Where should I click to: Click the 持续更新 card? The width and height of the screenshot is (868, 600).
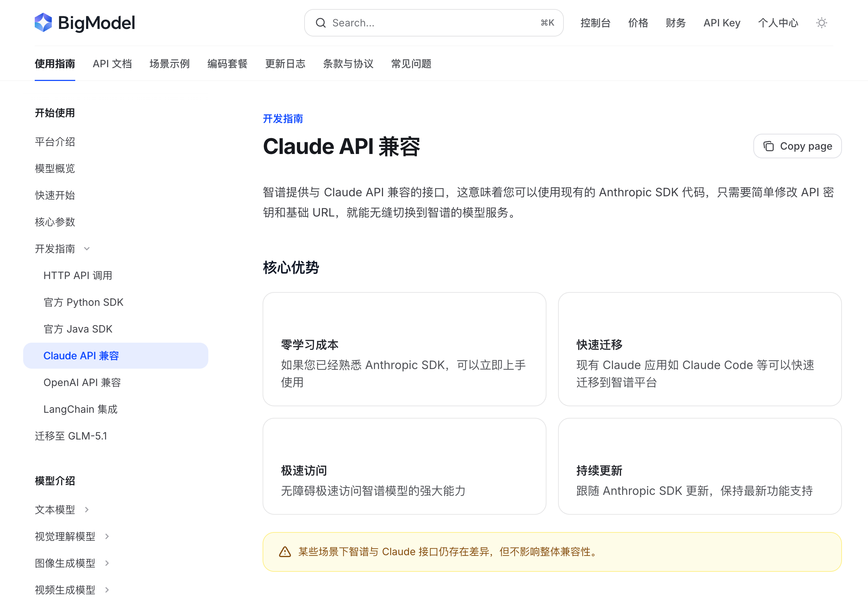click(700, 466)
